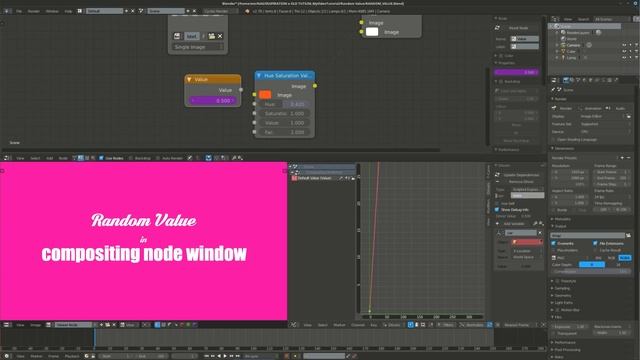This screenshot has width=640, height=360.
Task: Adjust the Fac 1.000 slider in Hue Saturation node
Action: (284, 132)
